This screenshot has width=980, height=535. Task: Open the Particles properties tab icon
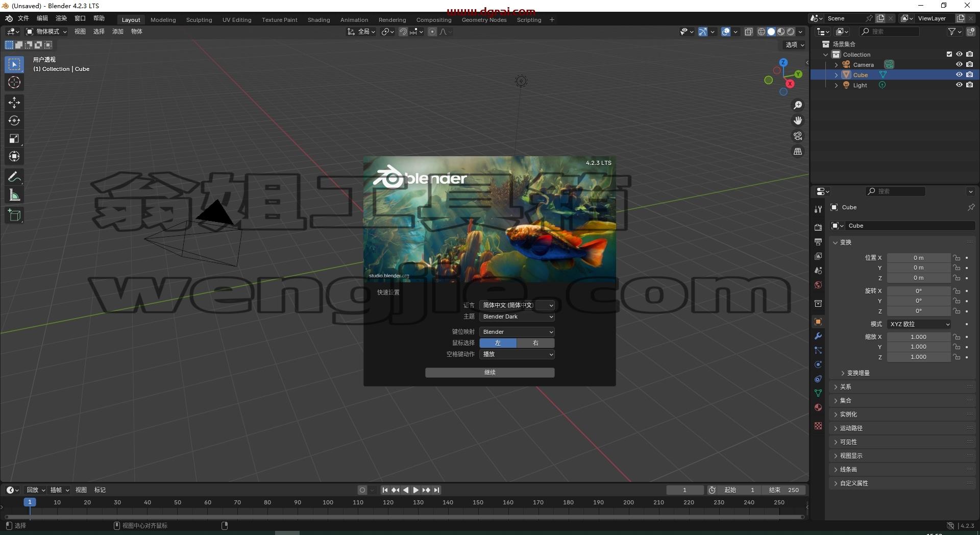click(x=818, y=350)
